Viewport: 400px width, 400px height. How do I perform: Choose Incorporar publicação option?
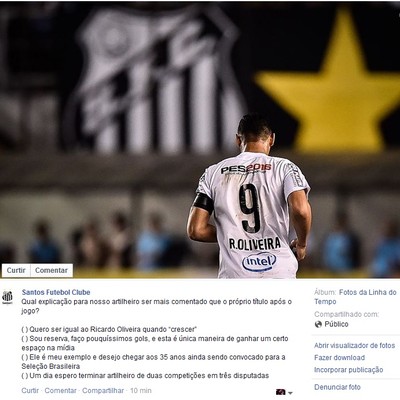tap(348, 370)
